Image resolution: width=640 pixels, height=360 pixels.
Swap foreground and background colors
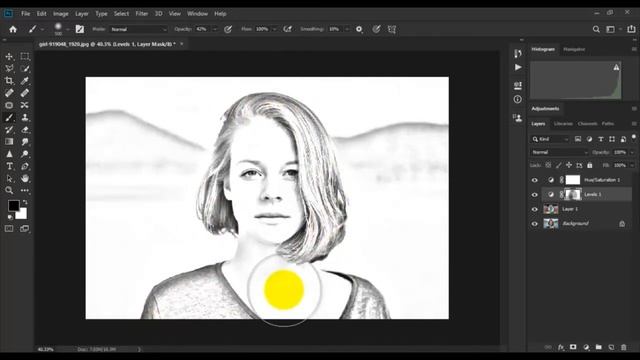pos(25,202)
